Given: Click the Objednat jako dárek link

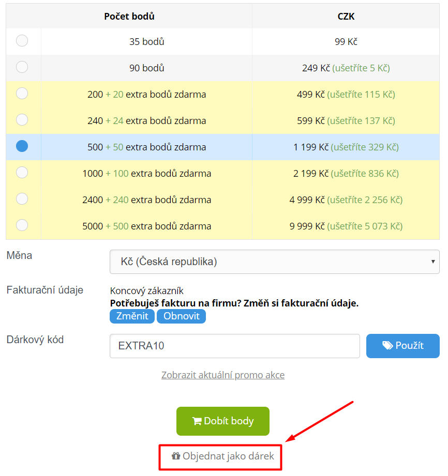Looking at the screenshot, I should [223, 456].
